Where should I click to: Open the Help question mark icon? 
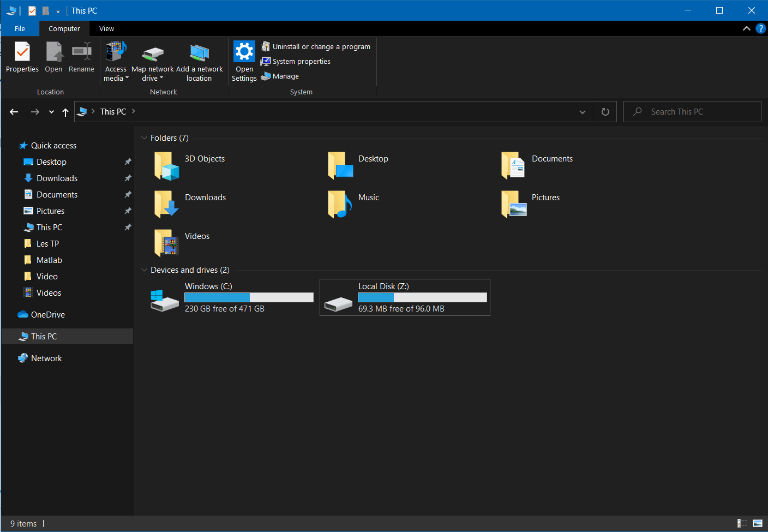tap(760, 28)
